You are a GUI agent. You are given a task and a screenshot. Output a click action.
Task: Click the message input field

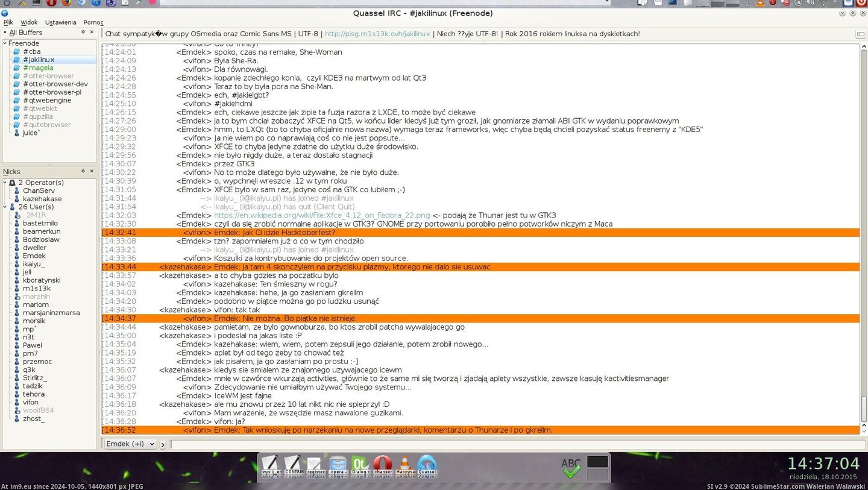point(512,444)
